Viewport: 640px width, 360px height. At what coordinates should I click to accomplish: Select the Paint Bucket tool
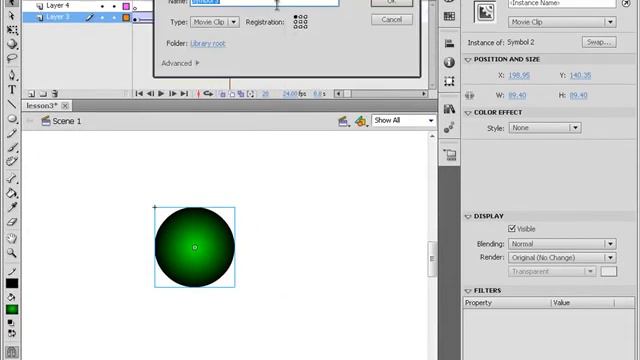[x=12, y=193]
